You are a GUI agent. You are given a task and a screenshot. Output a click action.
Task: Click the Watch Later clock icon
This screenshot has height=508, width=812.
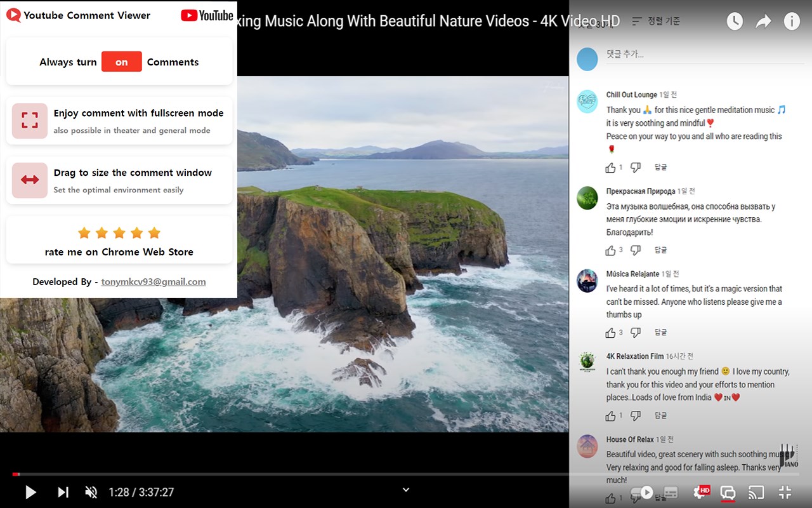coord(734,22)
